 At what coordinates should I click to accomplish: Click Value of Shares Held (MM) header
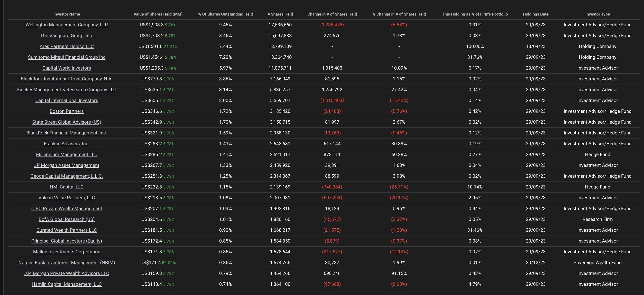coord(158,14)
